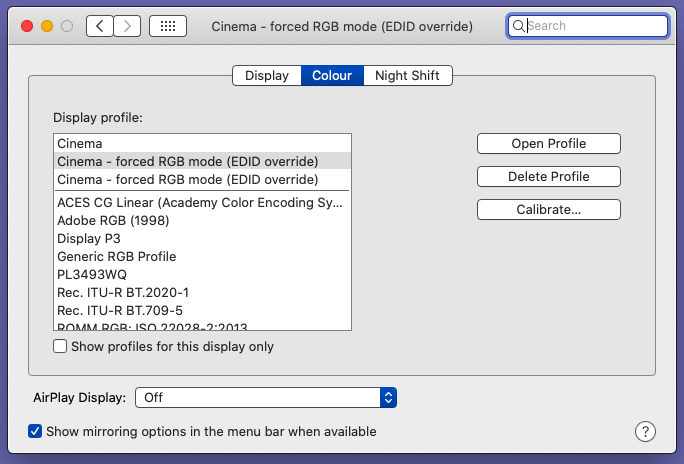Screen dimensions: 684x464
Task: Minimize the window with the yellow button
Action: 47,26
